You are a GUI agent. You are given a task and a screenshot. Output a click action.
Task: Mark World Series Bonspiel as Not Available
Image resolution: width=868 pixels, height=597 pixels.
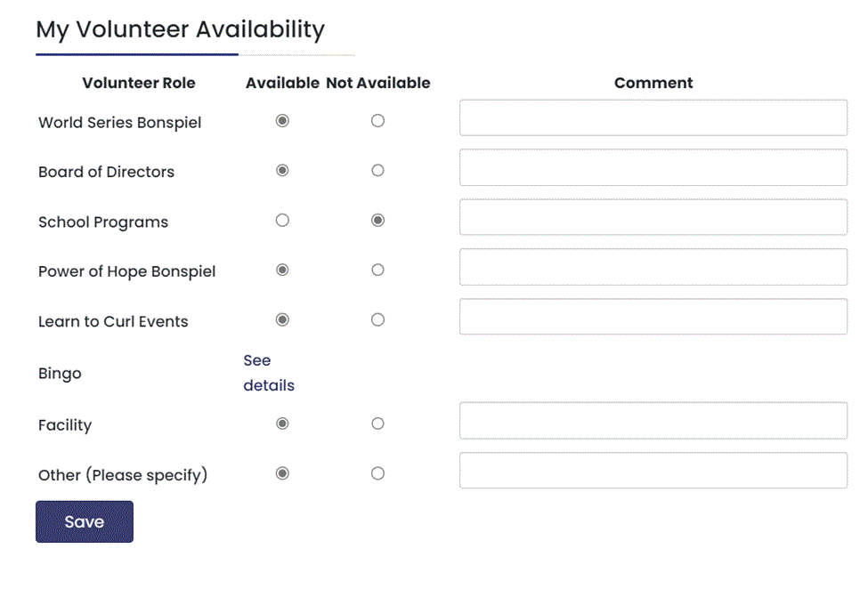[377, 120]
